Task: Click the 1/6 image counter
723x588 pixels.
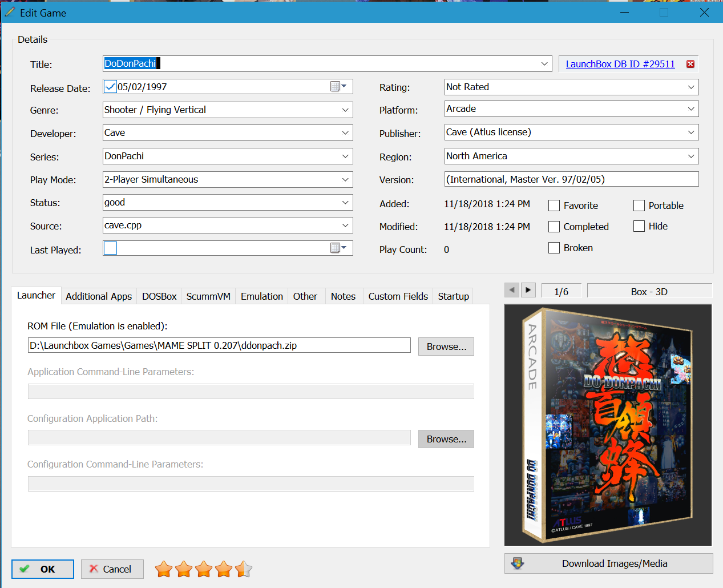Action: pos(562,291)
